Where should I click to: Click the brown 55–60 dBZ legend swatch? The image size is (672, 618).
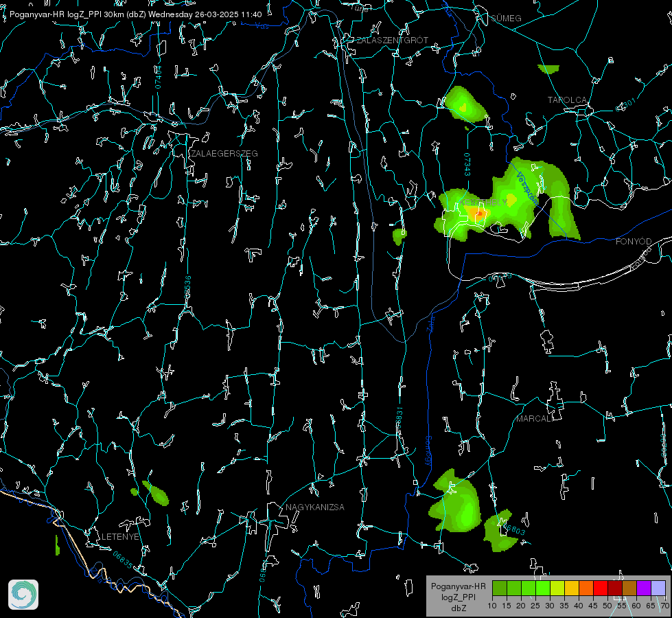[x=629, y=588]
